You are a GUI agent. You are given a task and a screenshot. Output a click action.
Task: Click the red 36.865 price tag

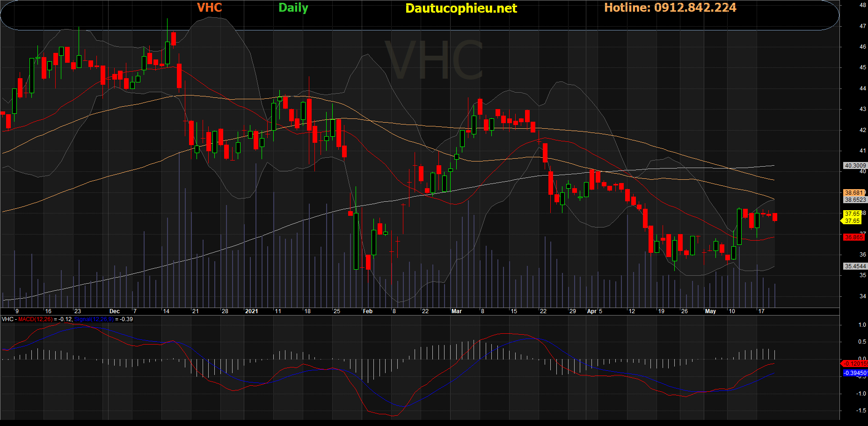click(x=853, y=237)
